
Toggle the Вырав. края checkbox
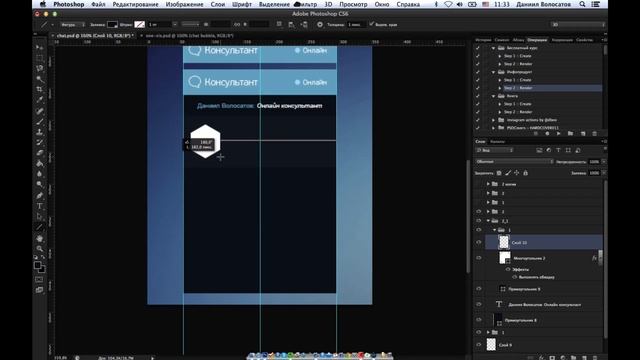tap(371, 24)
